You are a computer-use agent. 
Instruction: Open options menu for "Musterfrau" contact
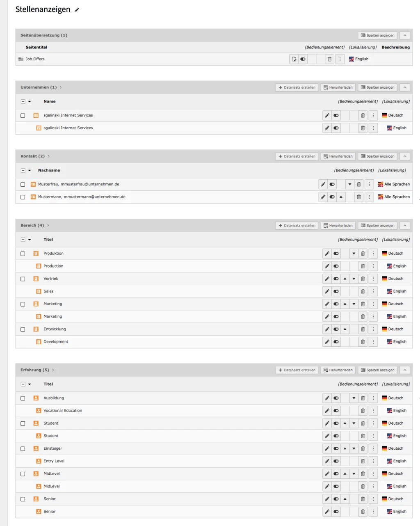(369, 184)
